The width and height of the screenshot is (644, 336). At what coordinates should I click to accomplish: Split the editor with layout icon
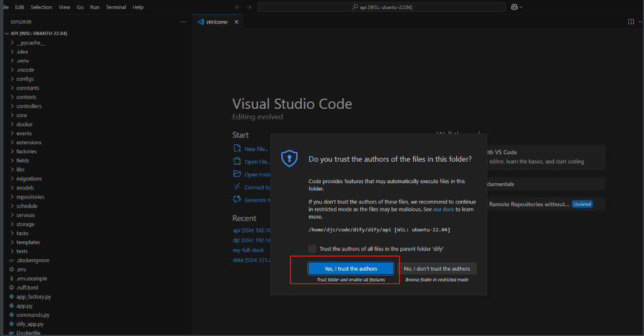pos(631,22)
